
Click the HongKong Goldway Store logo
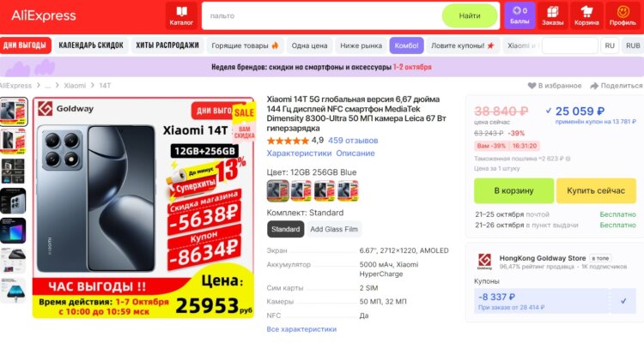[484, 262]
